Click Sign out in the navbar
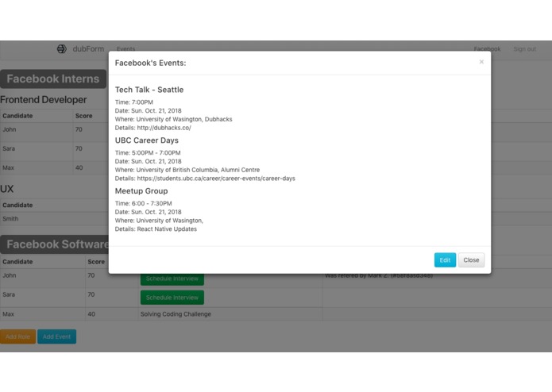Image resolution: width=552 pixels, height=392 pixels. coord(524,49)
